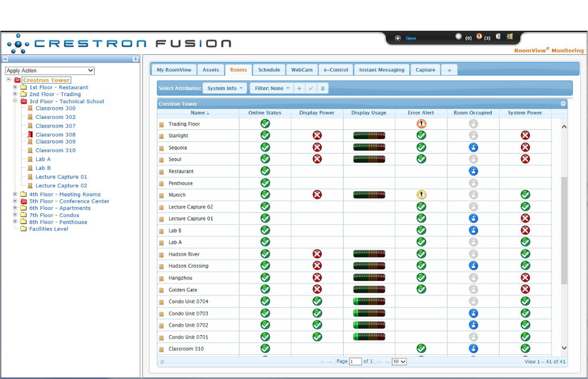
Task: Click the Open link in the top bar
Action: point(411,39)
